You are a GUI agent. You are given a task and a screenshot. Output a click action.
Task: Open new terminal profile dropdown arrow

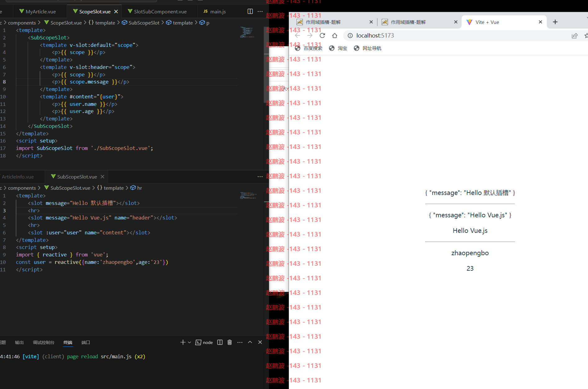pos(189,342)
